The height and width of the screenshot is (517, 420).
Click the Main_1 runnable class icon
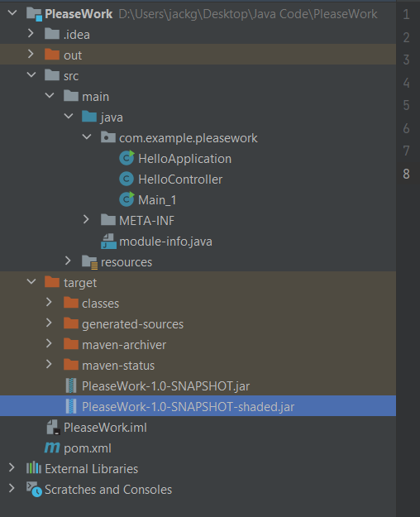click(x=126, y=199)
